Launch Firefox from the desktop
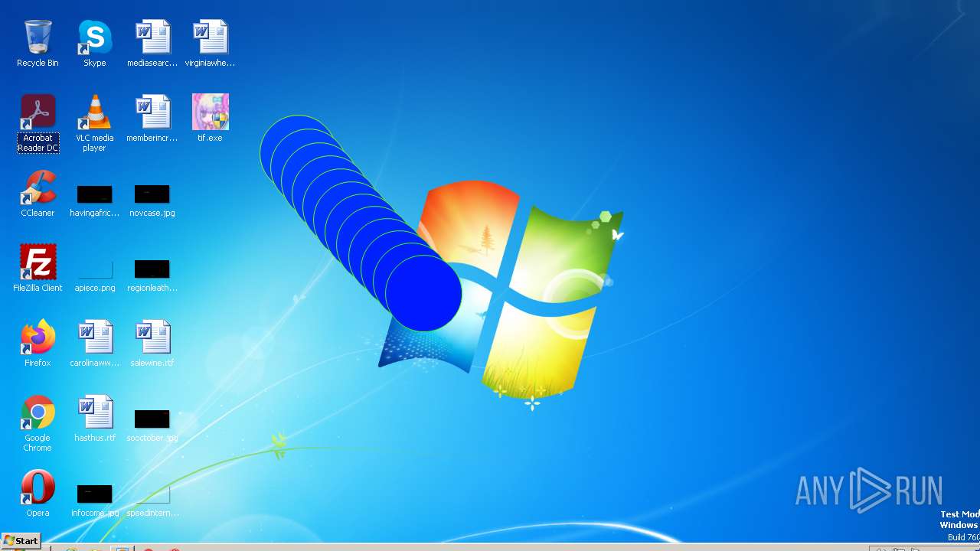Image resolution: width=980 pixels, height=551 pixels. tap(38, 344)
